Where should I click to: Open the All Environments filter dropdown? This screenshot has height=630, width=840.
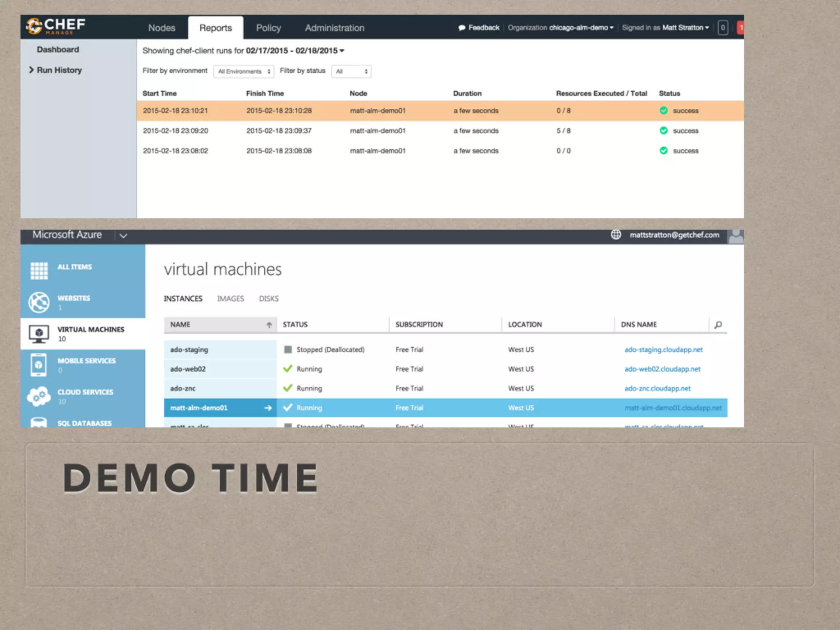[x=244, y=71]
